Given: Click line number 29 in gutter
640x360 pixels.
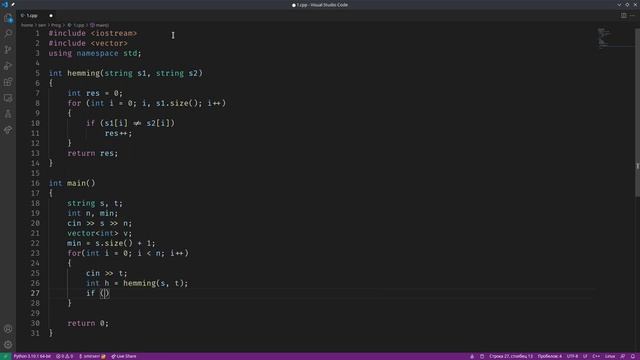Looking at the screenshot, I should [35, 313].
